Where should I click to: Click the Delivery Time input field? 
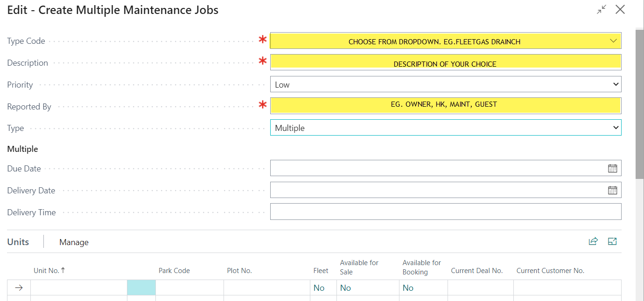445,212
